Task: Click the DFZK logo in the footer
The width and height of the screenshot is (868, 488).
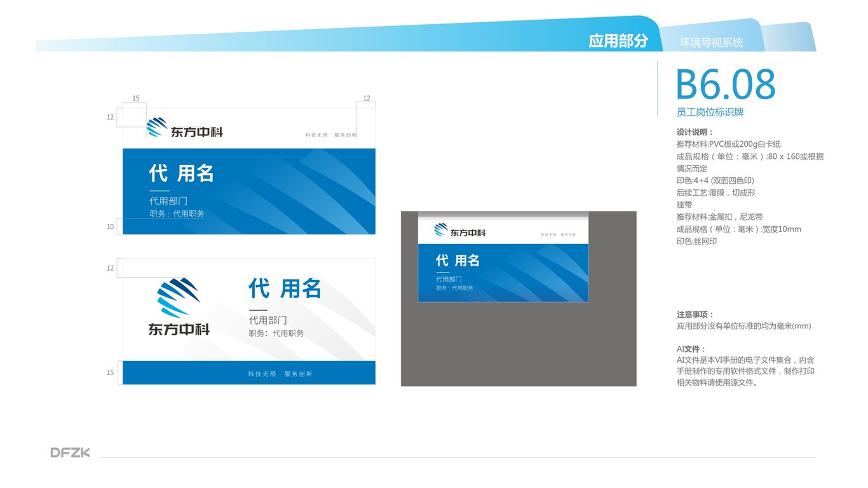Action: 71,452
